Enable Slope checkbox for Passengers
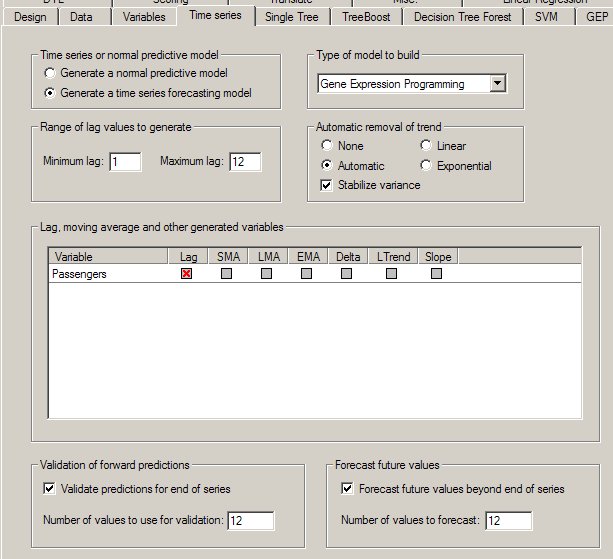The height and width of the screenshot is (559, 613). pyautogui.click(x=437, y=274)
